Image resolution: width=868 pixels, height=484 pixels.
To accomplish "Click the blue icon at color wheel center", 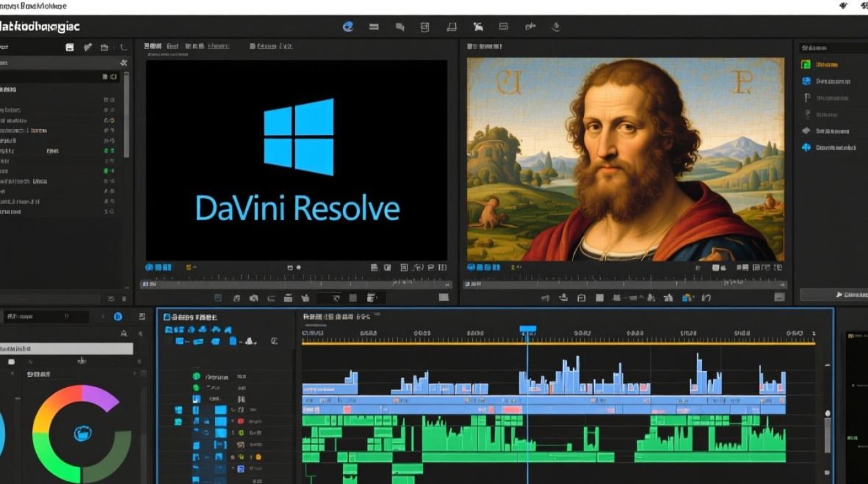I will 81,434.
